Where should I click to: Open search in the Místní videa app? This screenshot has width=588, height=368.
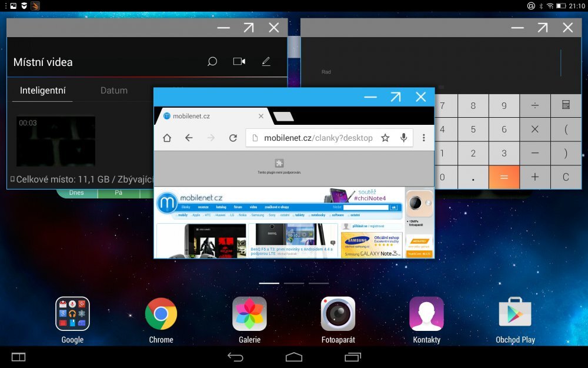click(x=212, y=61)
